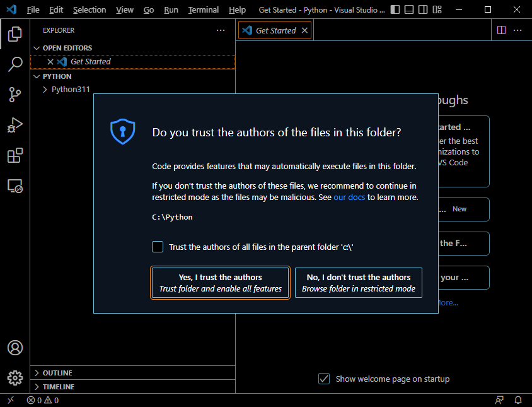Open the Source Control view
The image size is (532, 407).
pyautogui.click(x=15, y=95)
